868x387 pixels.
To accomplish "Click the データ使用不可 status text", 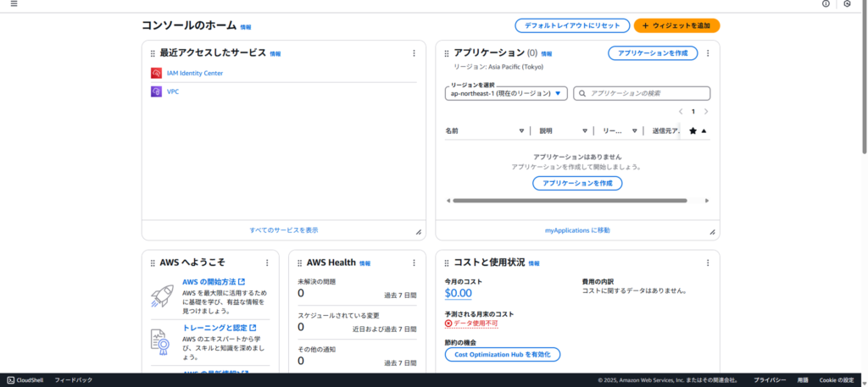I will click(476, 323).
